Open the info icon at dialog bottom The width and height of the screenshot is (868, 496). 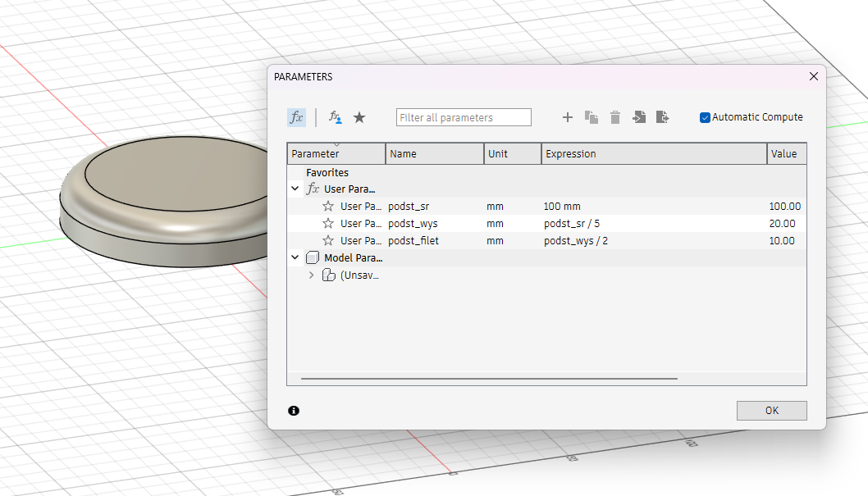(294, 411)
